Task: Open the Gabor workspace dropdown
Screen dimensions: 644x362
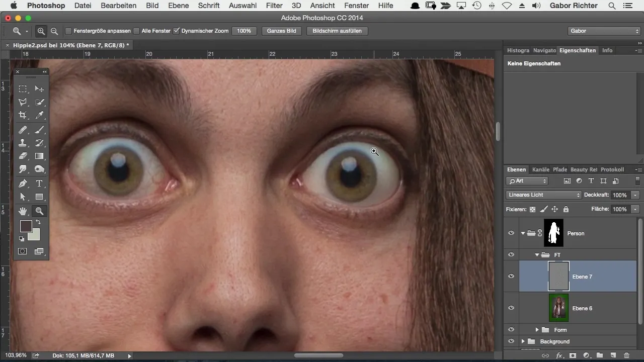Action: pyautogui.click(x=603, y=31)
